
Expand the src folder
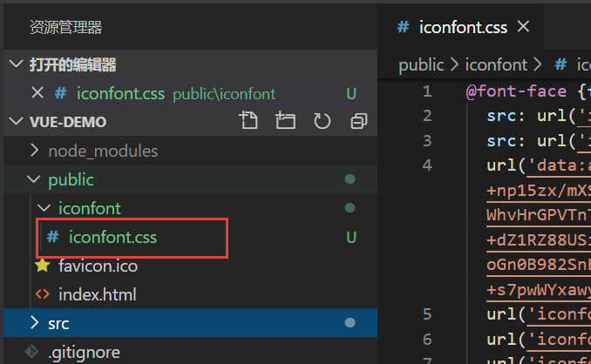click(34, 323)
